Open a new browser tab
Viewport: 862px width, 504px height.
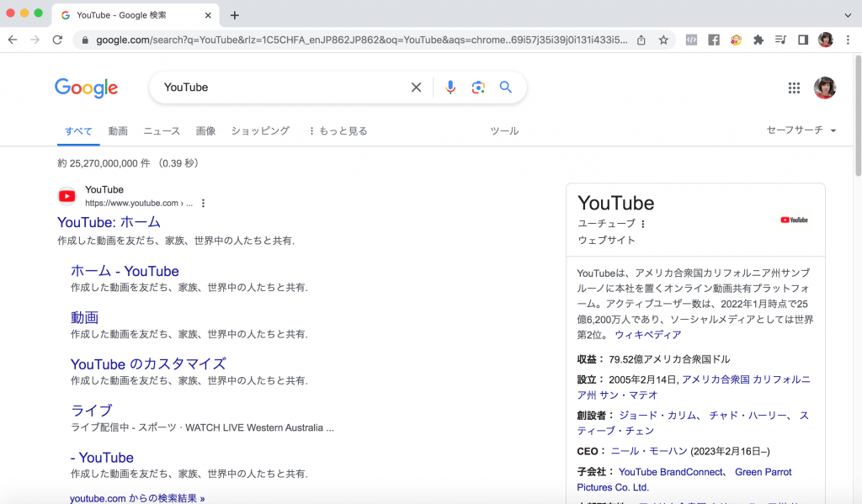coord(235,15)
